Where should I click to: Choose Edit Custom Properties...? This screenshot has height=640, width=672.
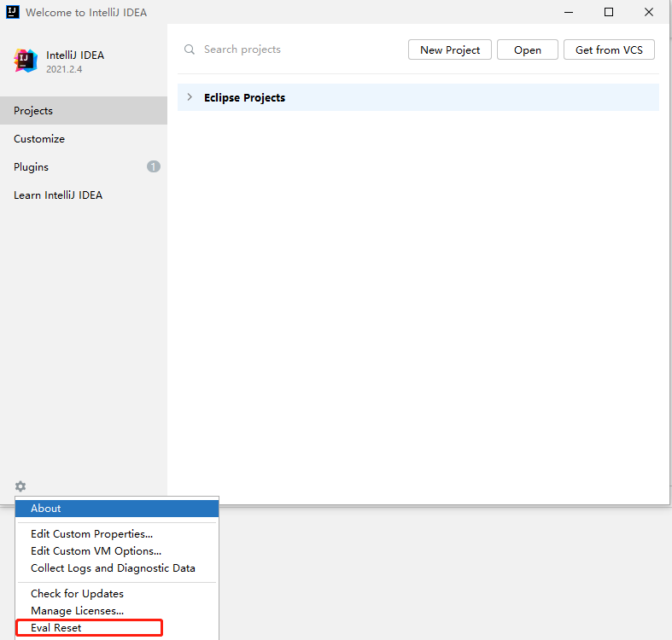click(x=117, y=534)
